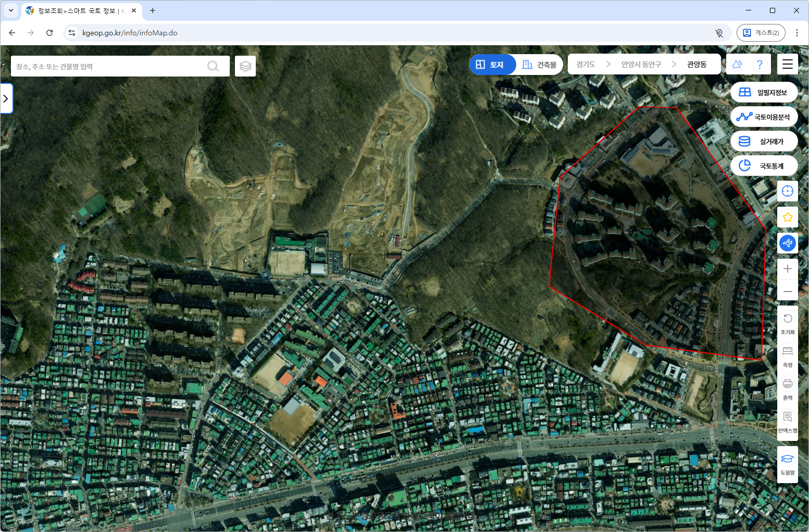Open the hamburger menu
Viewport: 809px width, 532px height.
pyautogui.click(x=788, y=64)
